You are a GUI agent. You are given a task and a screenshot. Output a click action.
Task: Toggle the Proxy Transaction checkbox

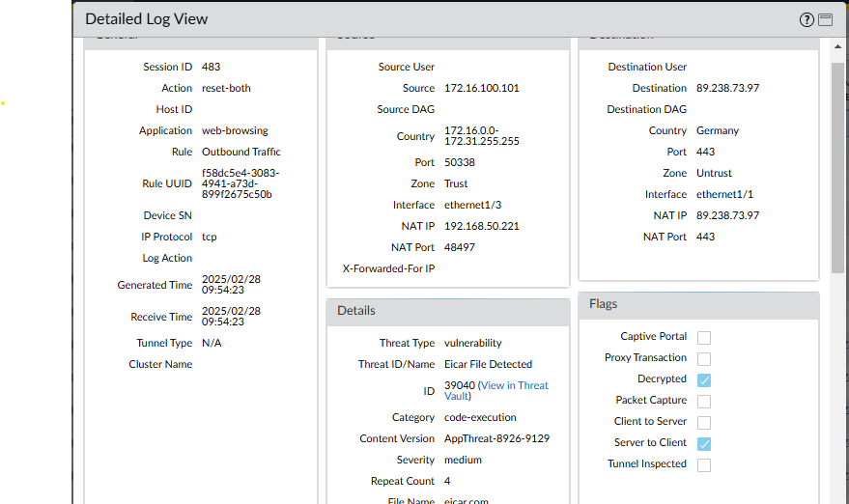(704, 359)
